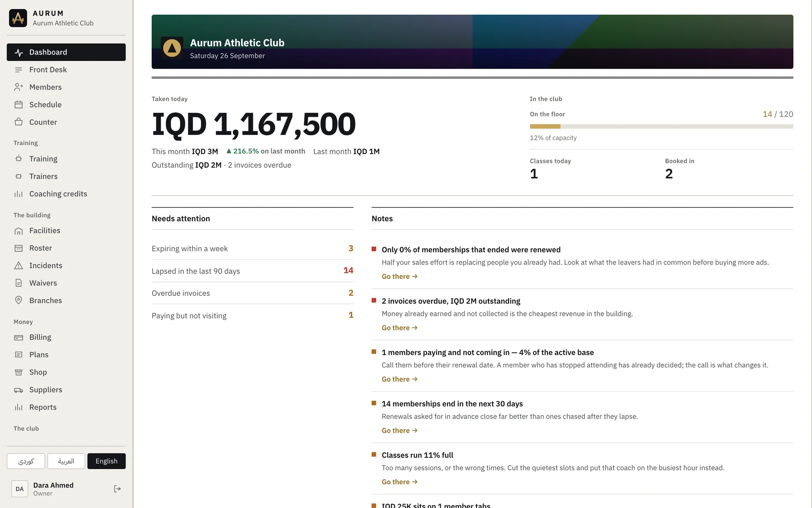The height and width of the screenshot is (508, 812).
Task: Open Reports in the sidebar
Action: click(x=66, y=407)
